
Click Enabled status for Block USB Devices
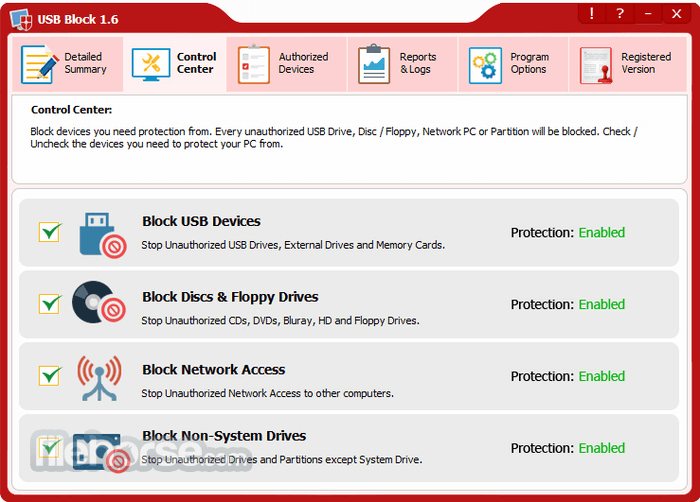pyautogui.click(x=601, y=233)
